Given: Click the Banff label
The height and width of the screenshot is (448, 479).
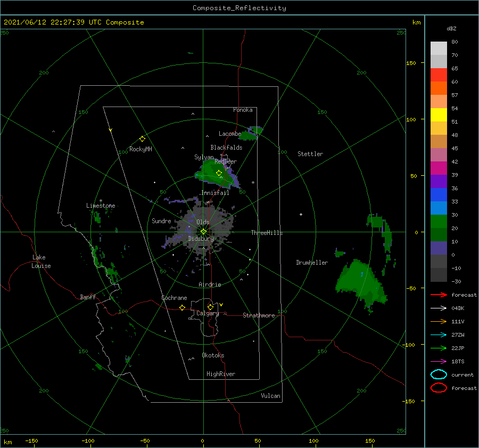Looking at the screenshot, I should [88, 297].
